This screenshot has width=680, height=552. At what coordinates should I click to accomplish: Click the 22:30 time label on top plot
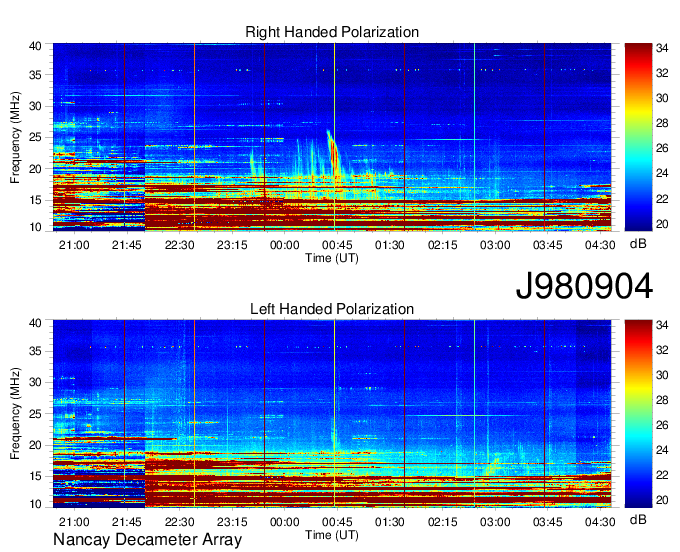(x=180, y=245)
